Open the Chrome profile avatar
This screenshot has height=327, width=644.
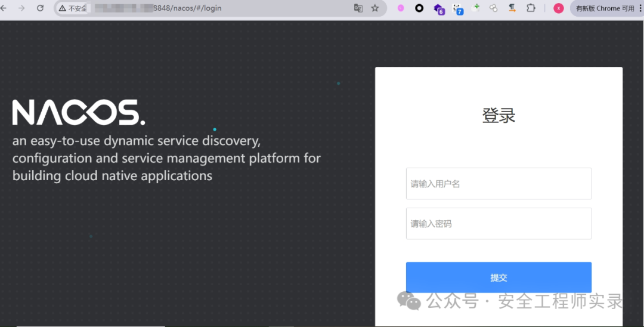(559, 8)
